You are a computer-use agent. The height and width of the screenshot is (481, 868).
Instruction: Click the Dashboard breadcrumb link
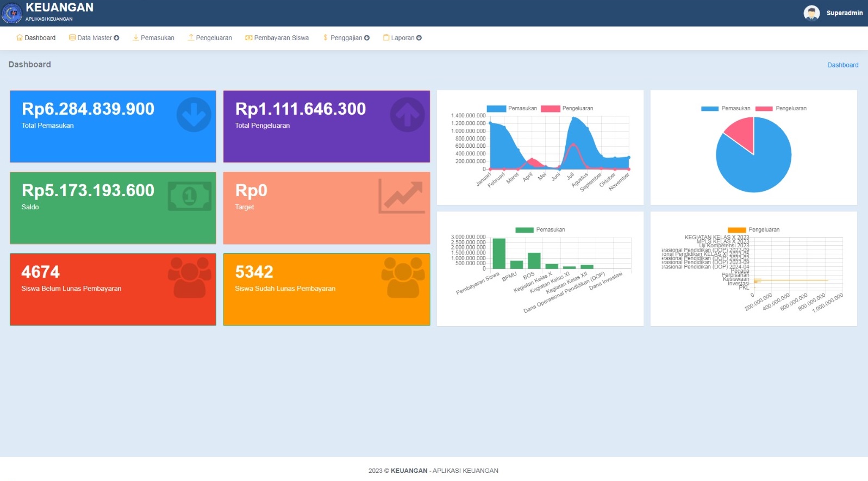click(x=842, y=65)
